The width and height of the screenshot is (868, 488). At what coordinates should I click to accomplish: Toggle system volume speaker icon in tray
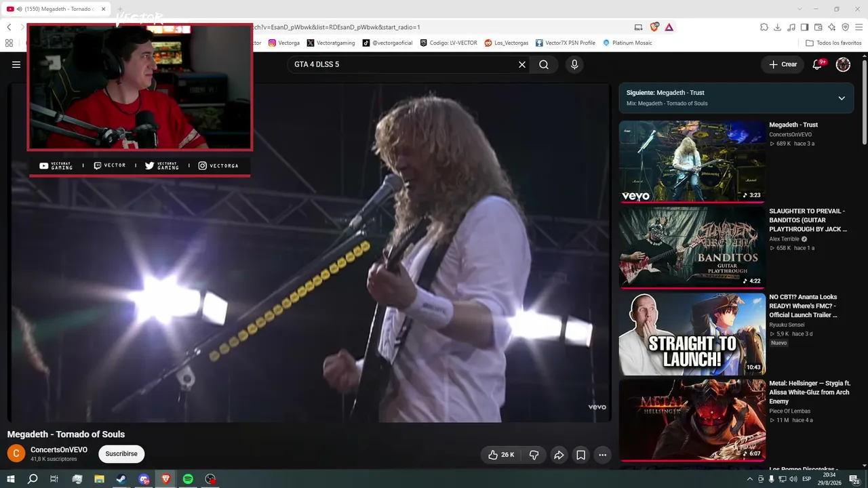[x=793, y=479]
